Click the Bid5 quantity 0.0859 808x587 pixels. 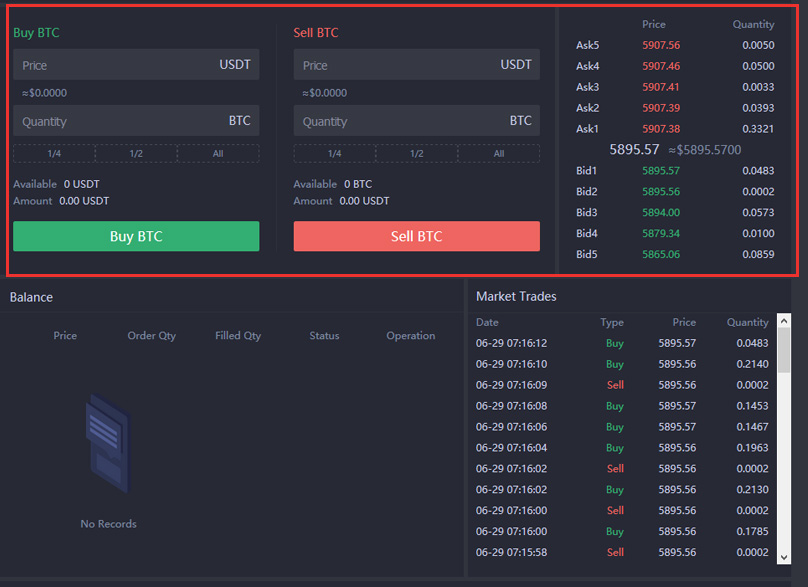(x=758, y=254)
